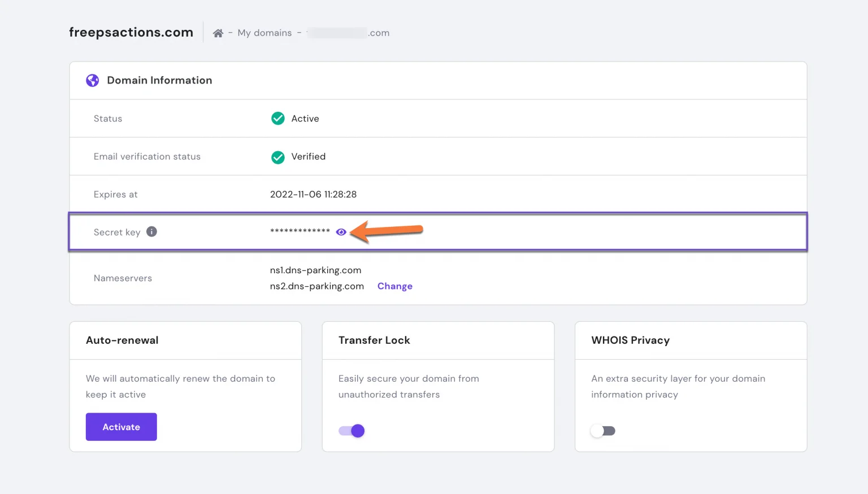Select the ns2.dns-parking.com nameserver text

coord(316,286)
